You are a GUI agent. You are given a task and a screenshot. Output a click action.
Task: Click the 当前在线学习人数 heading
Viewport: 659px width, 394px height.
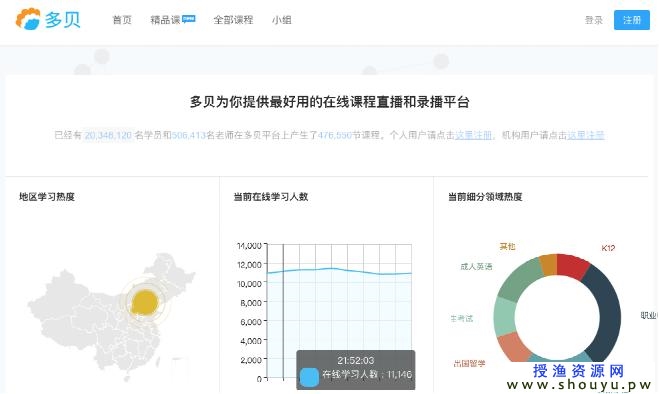point(271,196)
